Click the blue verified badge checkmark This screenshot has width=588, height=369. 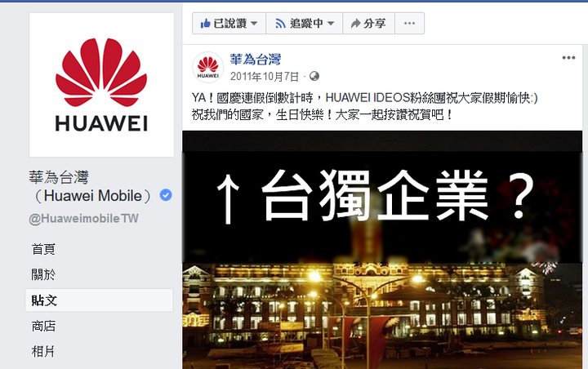click(166, 195)
